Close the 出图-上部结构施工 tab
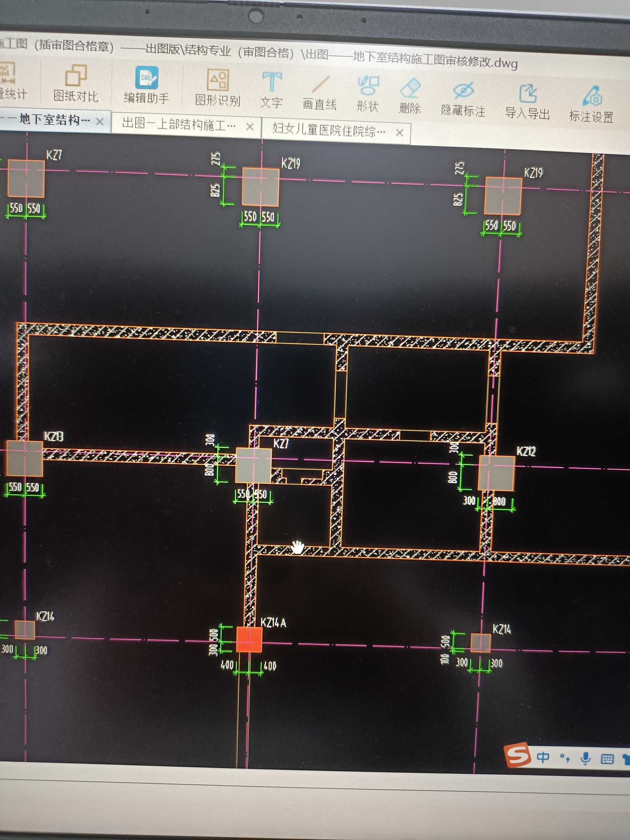This screenshot has width=630, height=840. (x=250, y=126)
